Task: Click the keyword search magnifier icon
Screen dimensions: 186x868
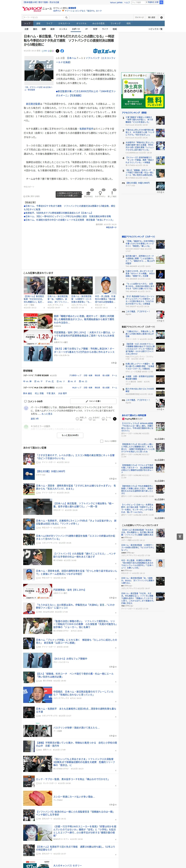Action: click(66, 18)
